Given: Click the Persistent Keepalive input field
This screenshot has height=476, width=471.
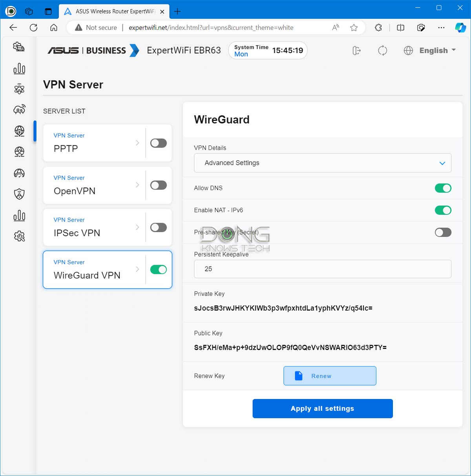Looking at the screenshot, I should pyautogui.click(x=323, y=269).
